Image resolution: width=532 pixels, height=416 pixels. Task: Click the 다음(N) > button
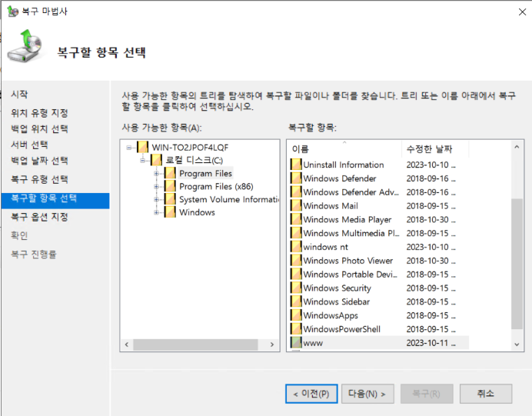tap(367, 394)
